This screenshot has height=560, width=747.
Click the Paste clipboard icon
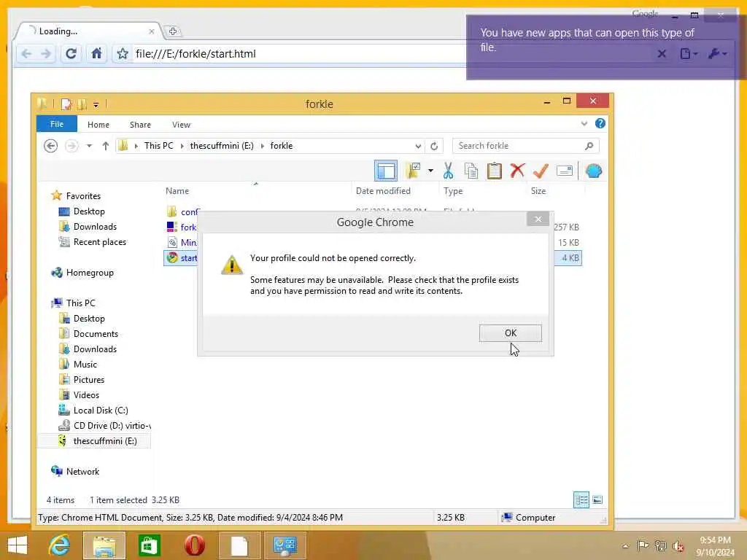click(x=494, y=171)
